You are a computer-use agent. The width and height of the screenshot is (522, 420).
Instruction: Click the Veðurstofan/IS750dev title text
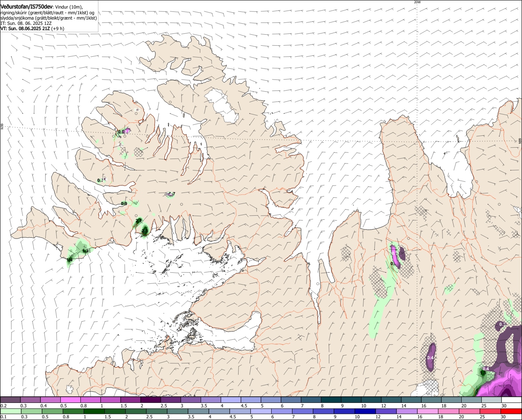coord(27,7)
